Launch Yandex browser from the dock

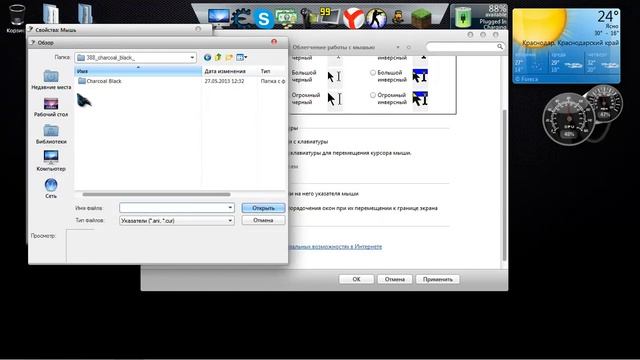pyautogui.click(x=353, y=18)
